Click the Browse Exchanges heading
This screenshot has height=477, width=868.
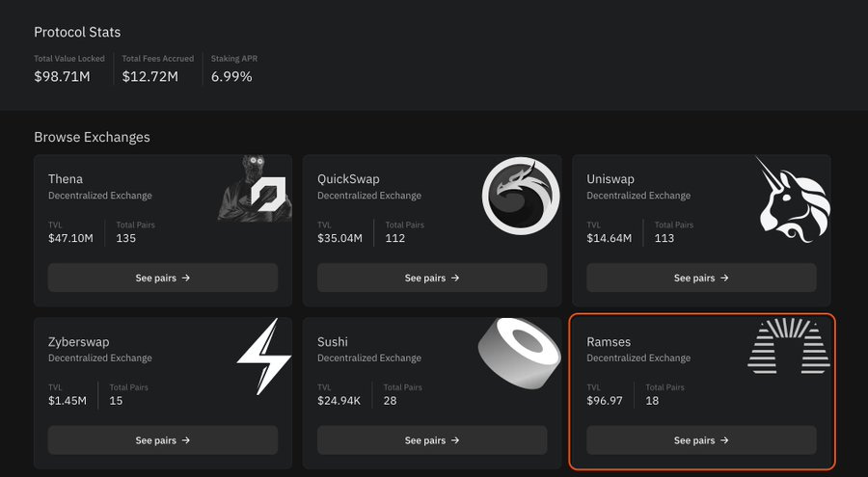tap(92, 137)
